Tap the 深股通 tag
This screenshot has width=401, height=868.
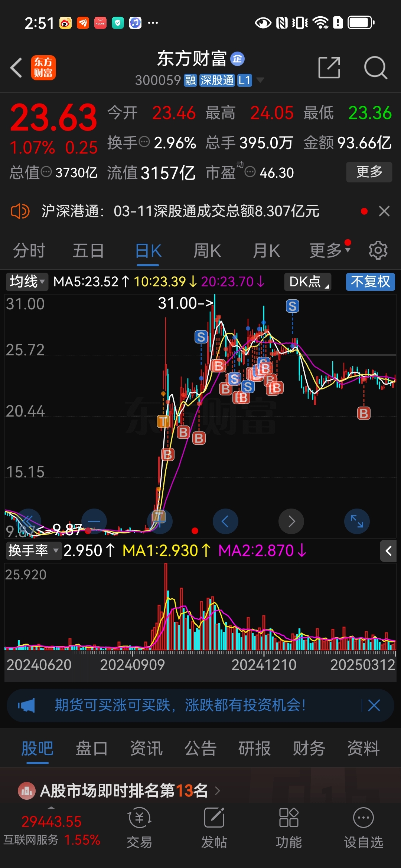click(x=217, y=80)
